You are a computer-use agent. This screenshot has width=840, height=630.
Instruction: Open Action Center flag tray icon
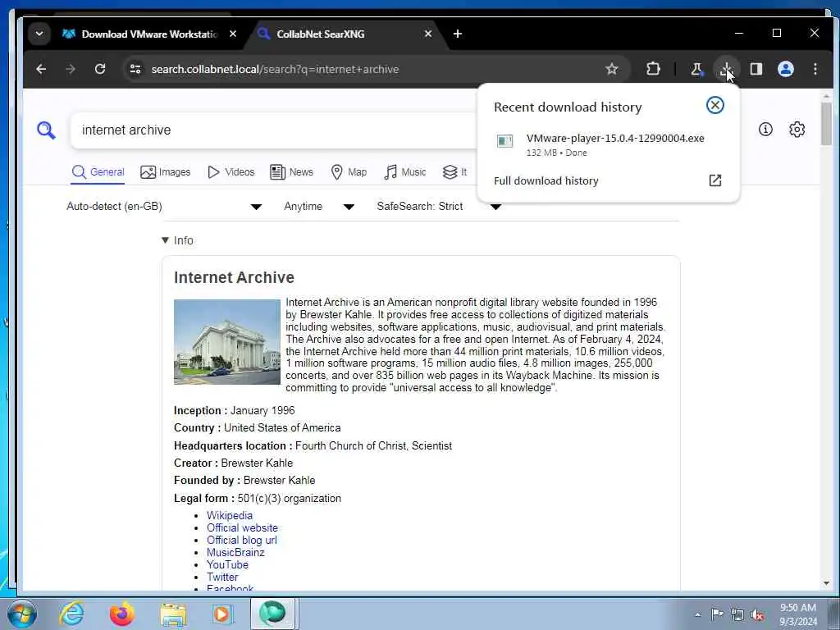point(717,614)
